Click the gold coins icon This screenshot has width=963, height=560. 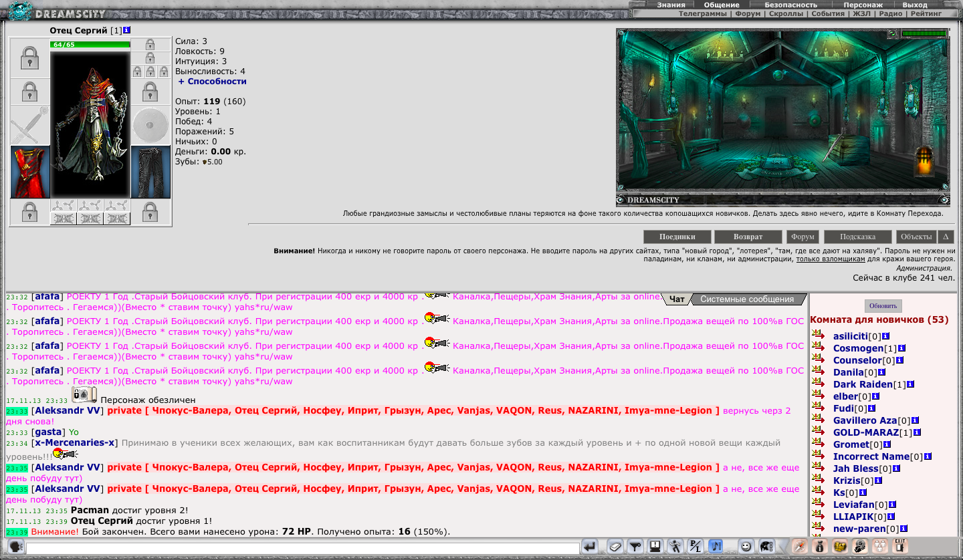pos(840,547)
